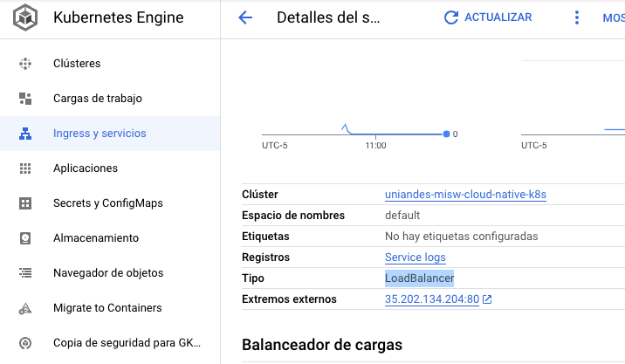The image size is (625, 364).
Task: Open external endpoint 35.202.134.204:80
Action: (432, 299)
